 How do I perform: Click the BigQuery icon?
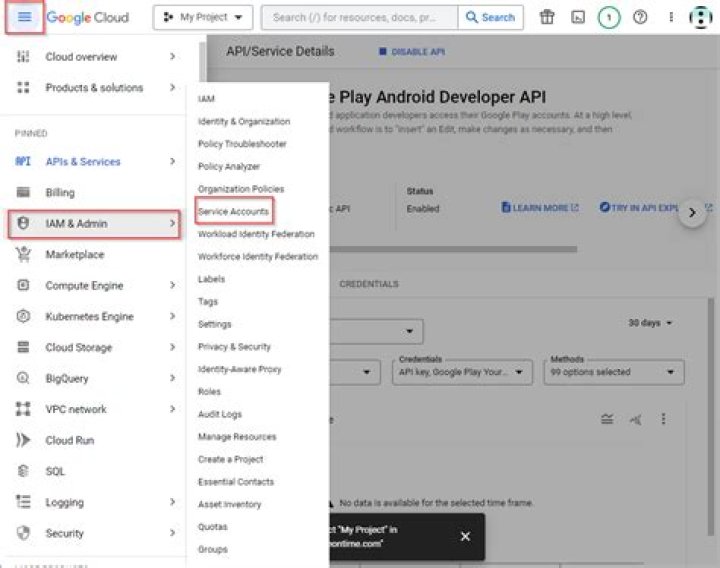click(23, 378)
